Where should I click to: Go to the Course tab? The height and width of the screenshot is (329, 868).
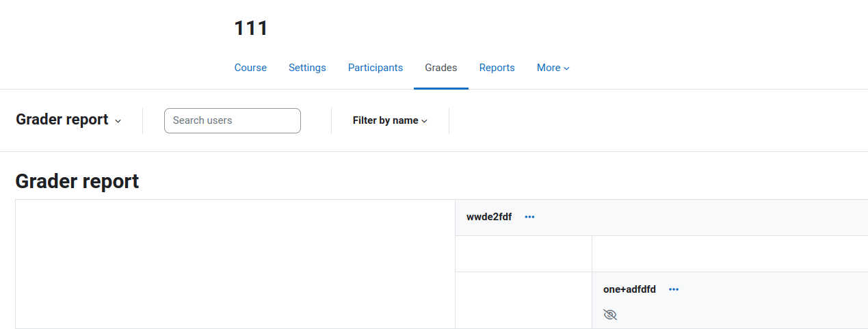[250, 68]
